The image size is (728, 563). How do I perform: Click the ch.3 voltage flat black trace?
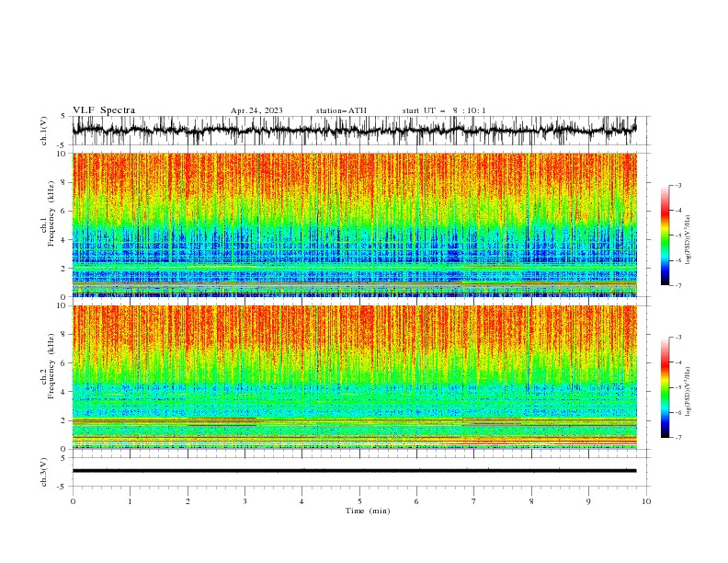coord(354,471)
